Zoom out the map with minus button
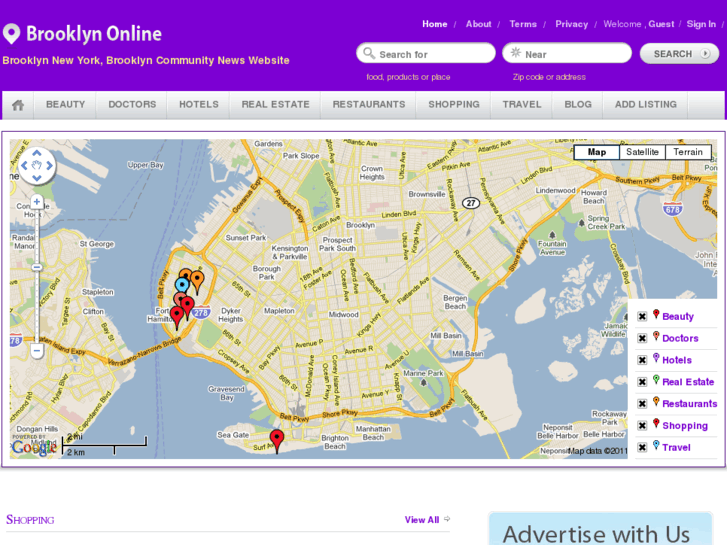 (37, 351)
